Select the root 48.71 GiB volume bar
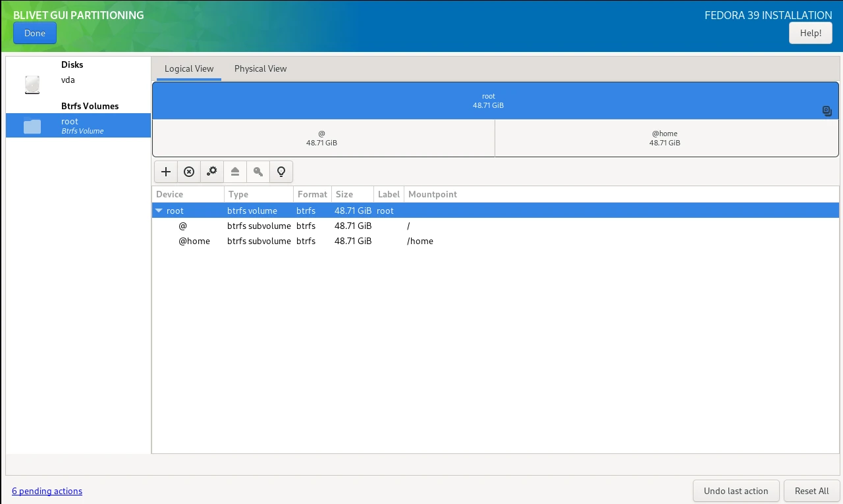Screen dimensions: 843x504 point(495,101)
